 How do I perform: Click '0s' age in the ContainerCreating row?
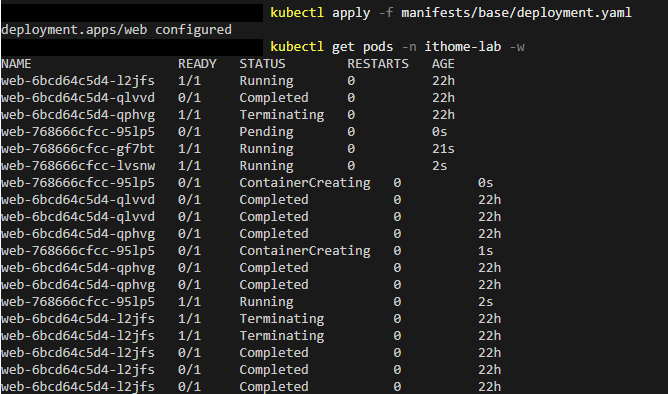click(x=485, y=183)
